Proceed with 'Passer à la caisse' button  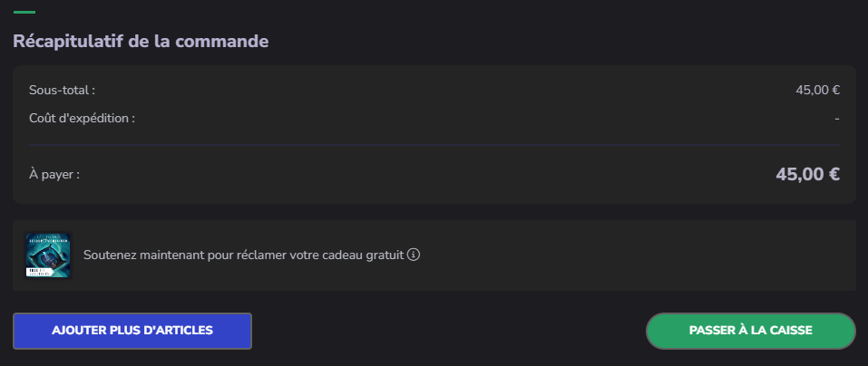coord(750,331)
